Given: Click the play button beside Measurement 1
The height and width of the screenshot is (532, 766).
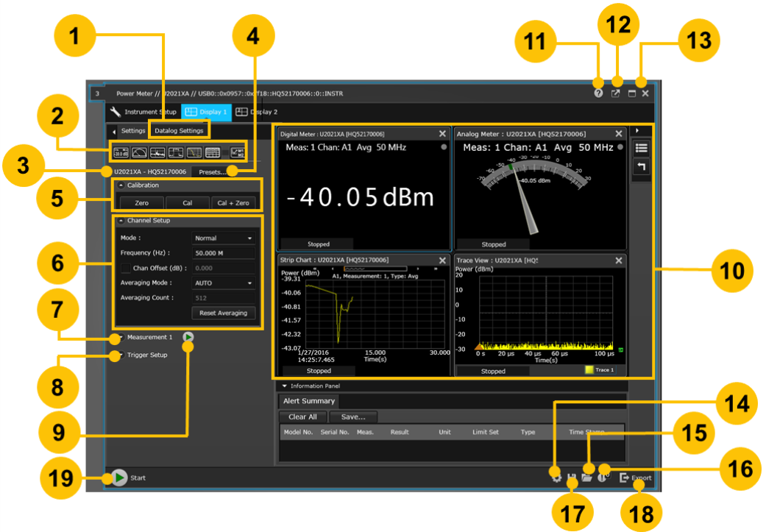Looking at the screenshot, I should point(188,337).
